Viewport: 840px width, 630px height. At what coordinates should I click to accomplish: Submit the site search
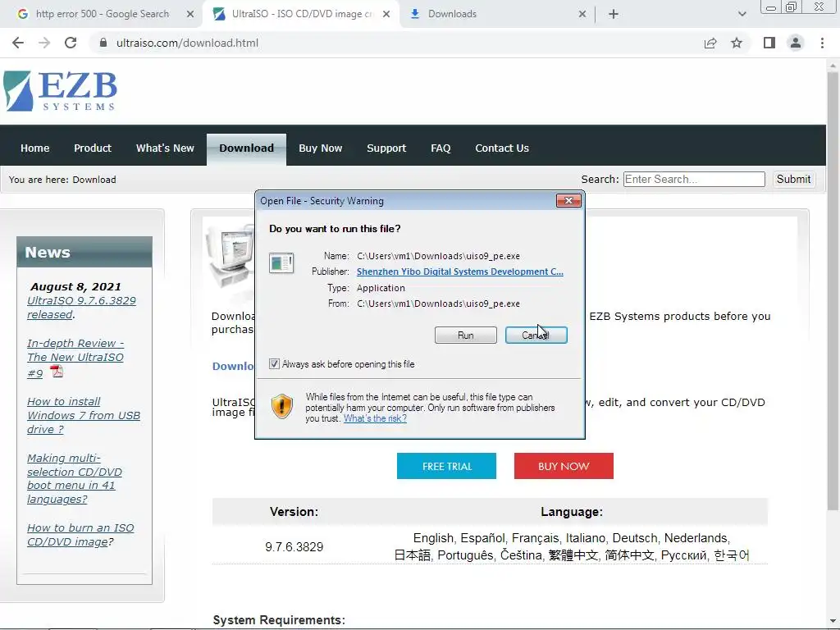click(793, 179)
